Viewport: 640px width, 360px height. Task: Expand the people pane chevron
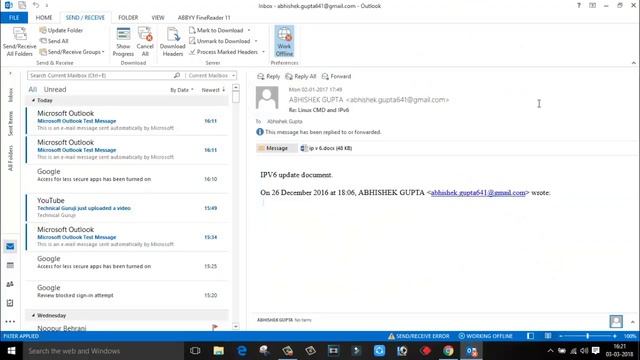pyautogui.click(x=633, y=322)
